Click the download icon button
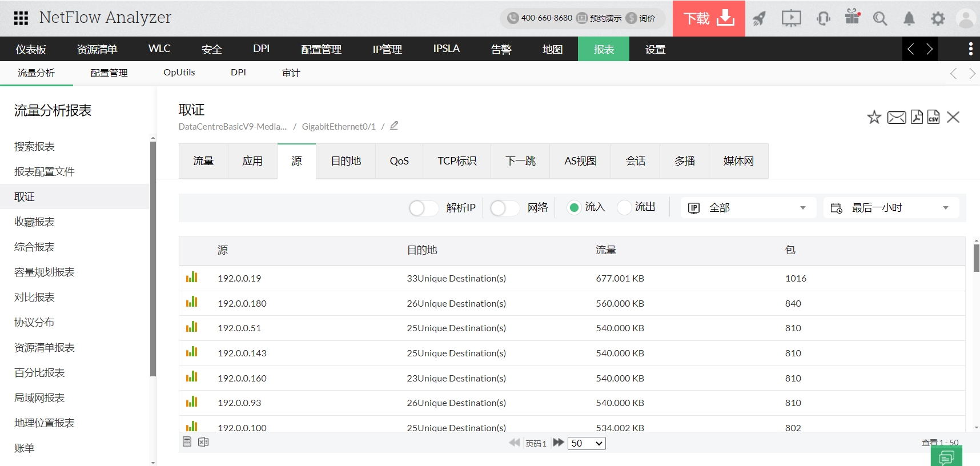This screenshot has width=980, height=466. click(709, 18)
